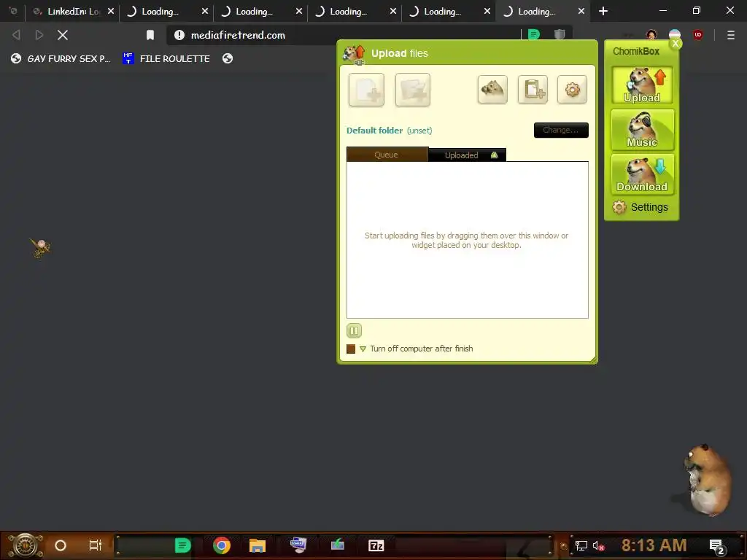This screenshot has width=747, height=560.
Task: Open File Explorer from taskbar
Action: click(258, 545)
